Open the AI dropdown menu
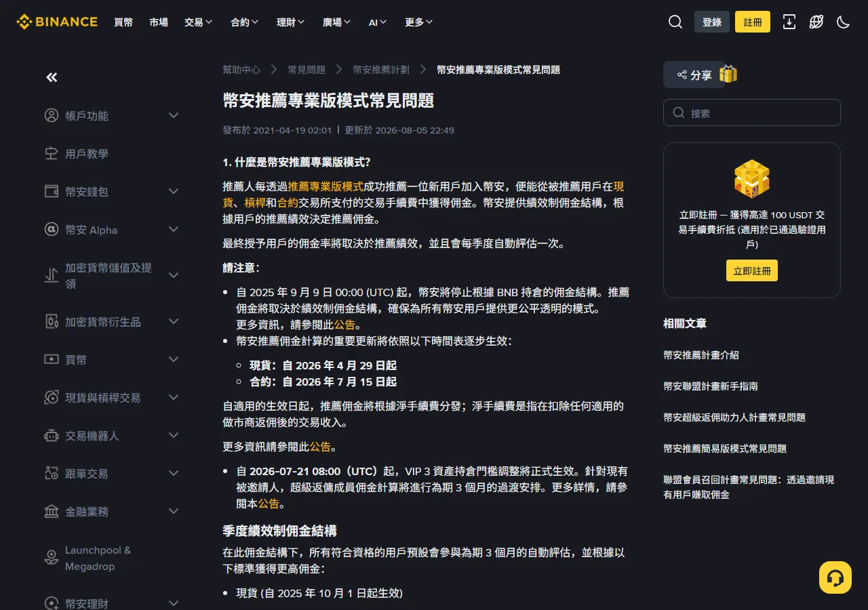868x610 pixels. [x=378, y=22]
